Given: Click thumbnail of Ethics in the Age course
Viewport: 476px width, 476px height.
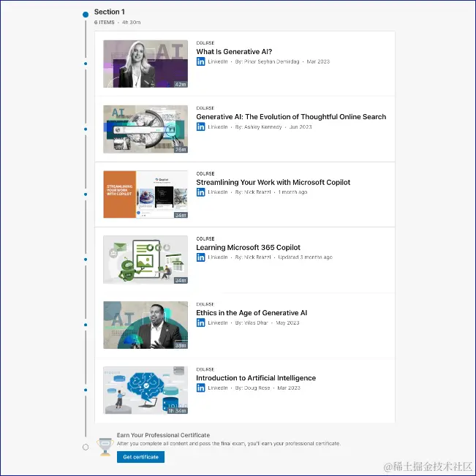Looking at the screenshot, I should click(x=146, y=325).
